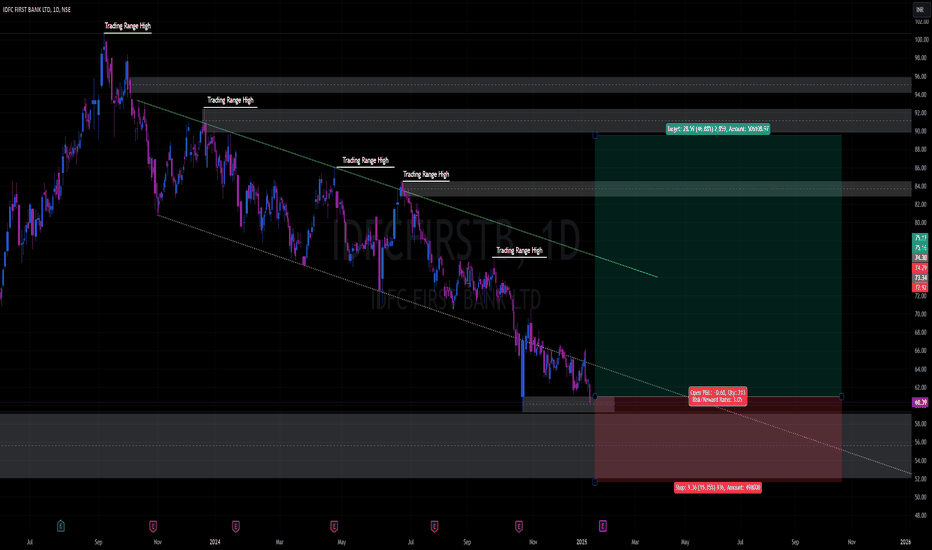This screenshot has width=932, height=550.
Task: Select the green descending trendline
Action: 396,188
